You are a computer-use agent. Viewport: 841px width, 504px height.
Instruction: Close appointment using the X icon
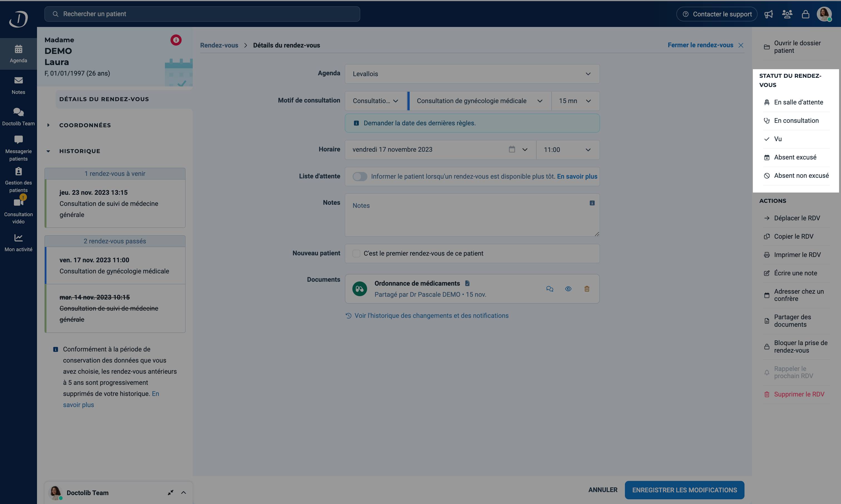coord(741,45)
